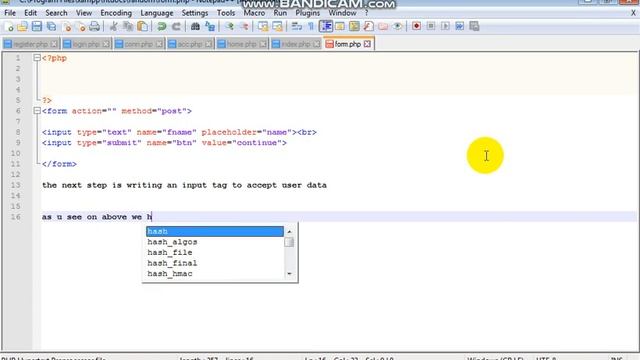The image size is (640, 360).
Task: Open the ? help menu
Action: (367, 13)
